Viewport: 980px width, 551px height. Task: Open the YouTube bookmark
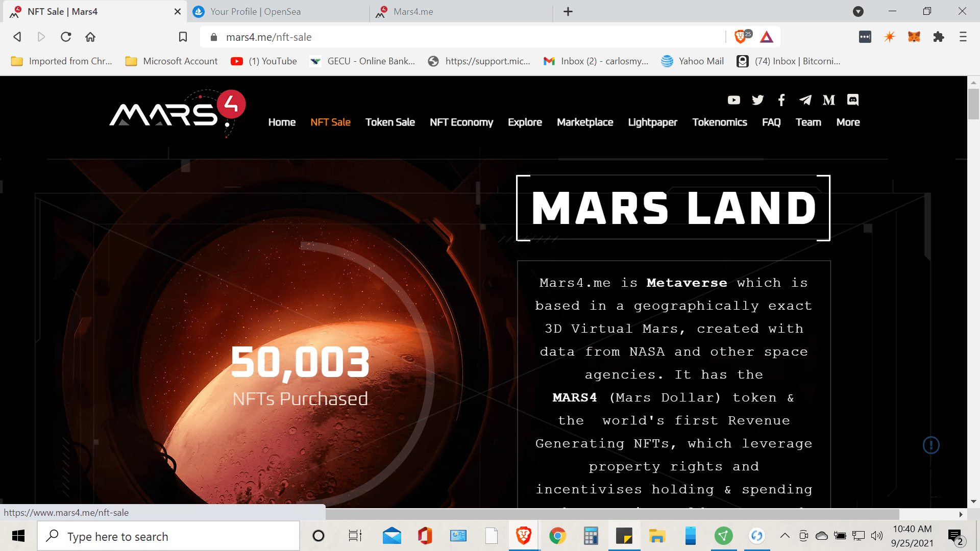pyautogui.click(x=264, y=61)
